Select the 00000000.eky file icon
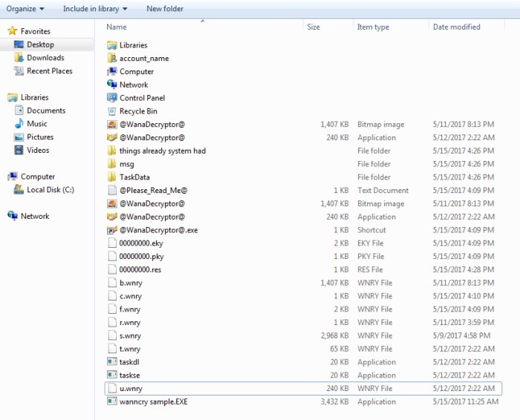The image size is (520, 420). (x=112, y=243)
